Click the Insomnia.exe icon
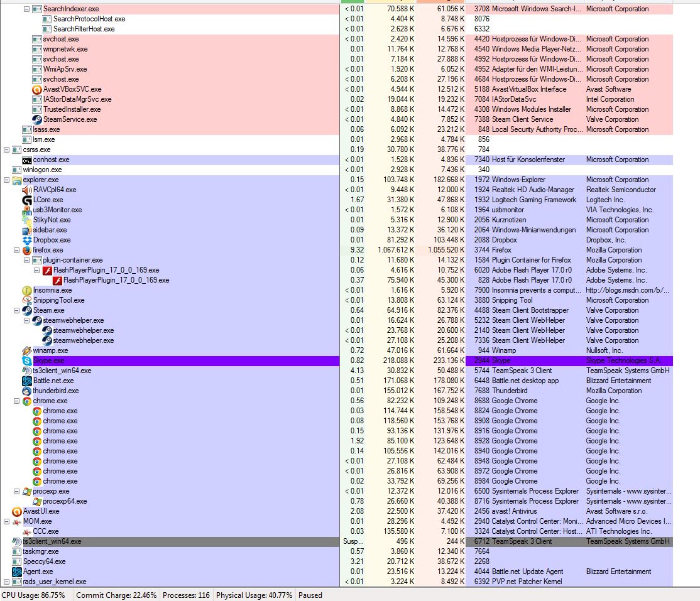This screenshot has width=700, height=601. (27, 291)
